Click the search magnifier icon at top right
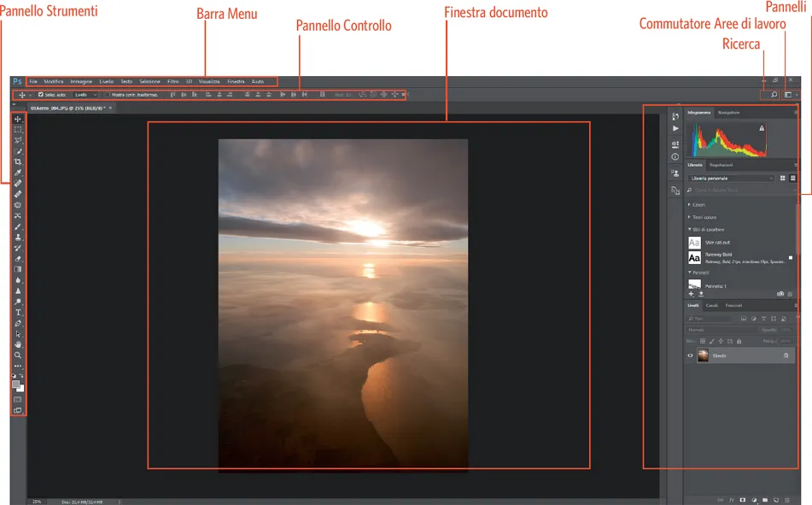This screenshot has width=812, height=505. pyautogui.click(x=774, y=95)
